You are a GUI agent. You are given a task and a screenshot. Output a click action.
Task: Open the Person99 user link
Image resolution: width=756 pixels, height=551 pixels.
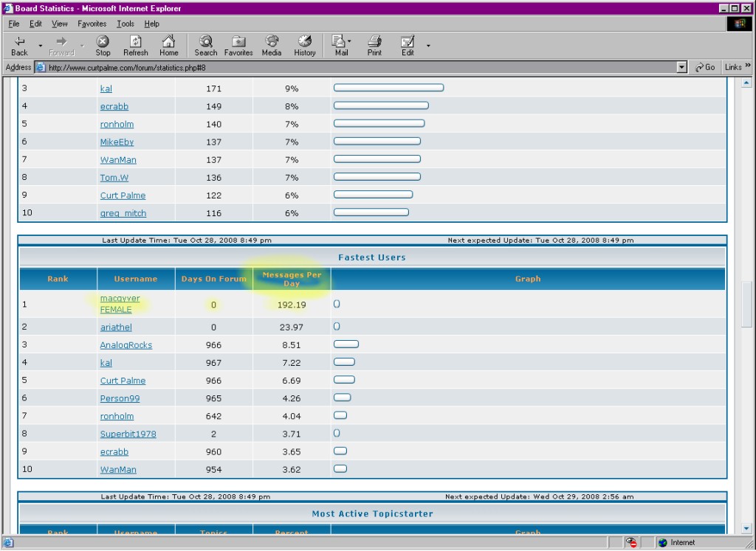tap(120, 399)
